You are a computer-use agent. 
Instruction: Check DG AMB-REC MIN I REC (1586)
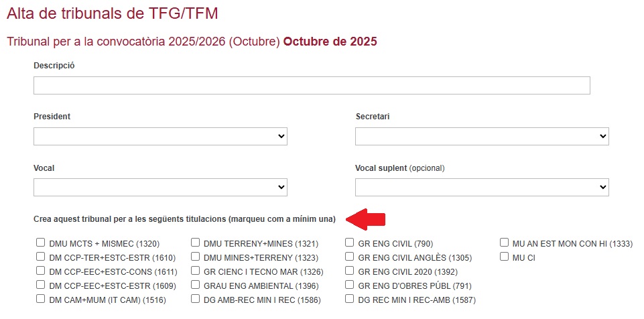(x=196, y=299)
